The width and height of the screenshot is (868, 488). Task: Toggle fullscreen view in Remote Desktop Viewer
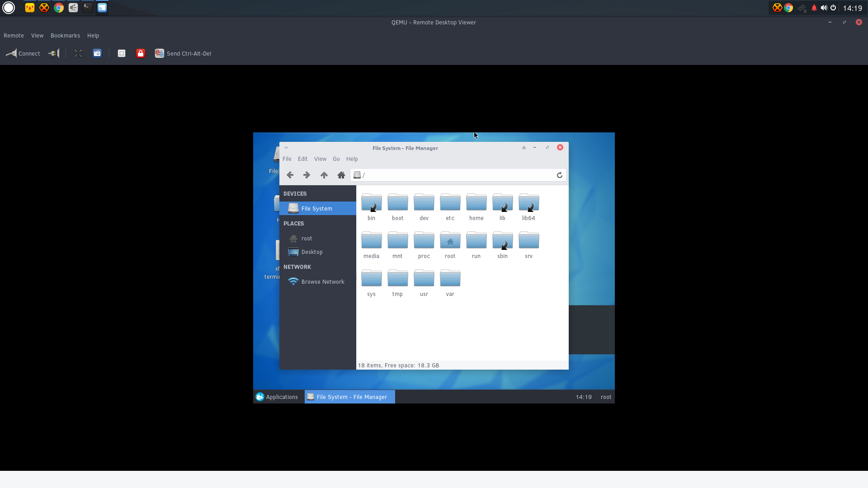point(78,53)
